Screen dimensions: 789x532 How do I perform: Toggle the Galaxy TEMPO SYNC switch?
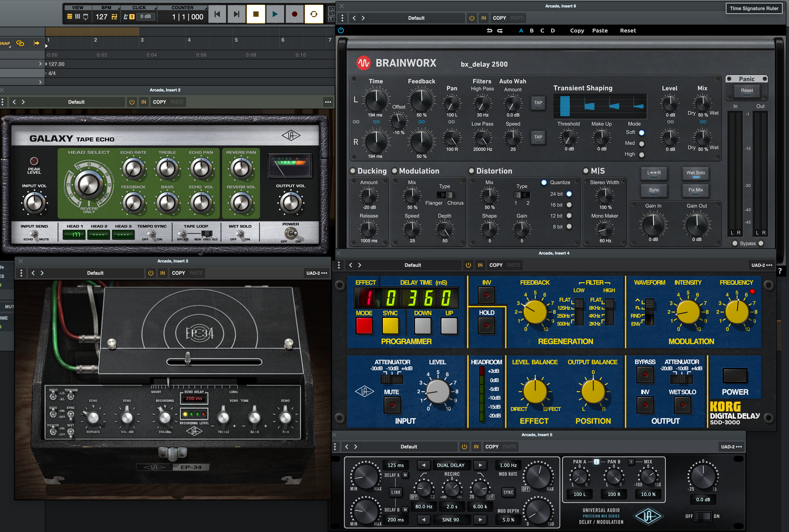pyautogui.click(x=152, y=234)
